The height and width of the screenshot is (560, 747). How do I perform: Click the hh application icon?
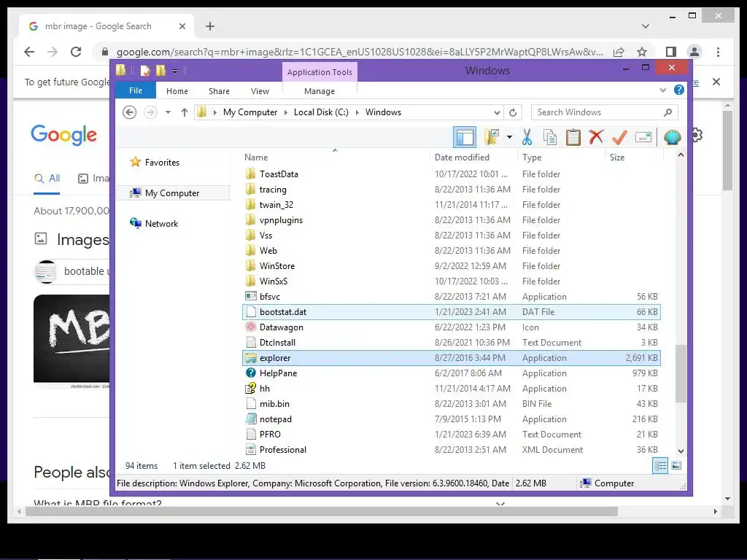coord(251,389)
